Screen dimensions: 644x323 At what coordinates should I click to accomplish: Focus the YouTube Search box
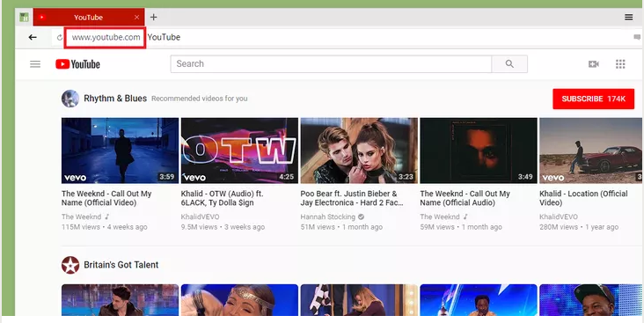331,64
